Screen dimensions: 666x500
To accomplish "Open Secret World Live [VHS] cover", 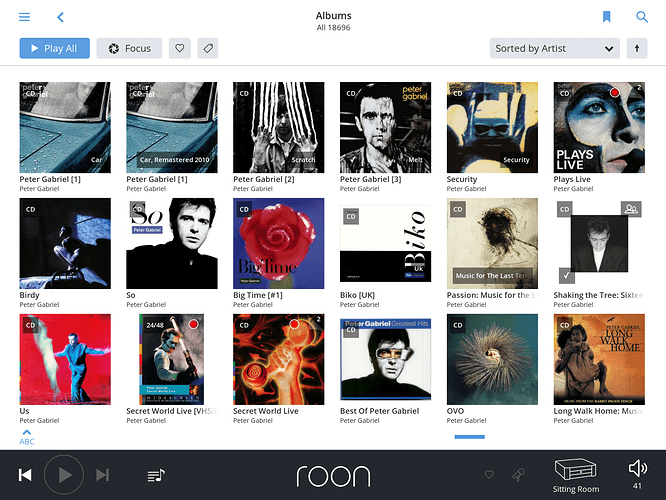I will tap(172, 359).
